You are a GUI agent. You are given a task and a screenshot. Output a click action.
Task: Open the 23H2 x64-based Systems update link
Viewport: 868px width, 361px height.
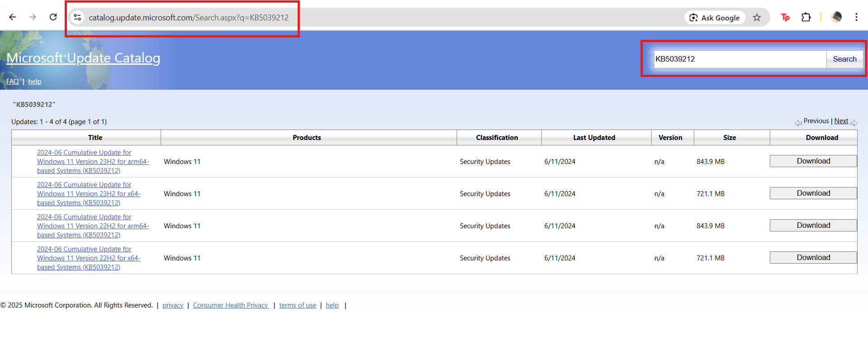(x=89, y=194)
